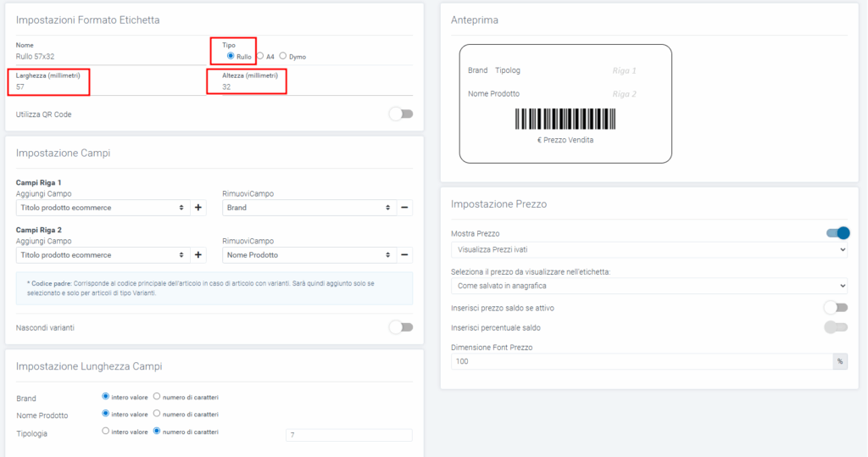The height and width of the screenshot is (457, 868).
Task: Click the plus icon in Campi Riga 2
Action: coord(199,255)
